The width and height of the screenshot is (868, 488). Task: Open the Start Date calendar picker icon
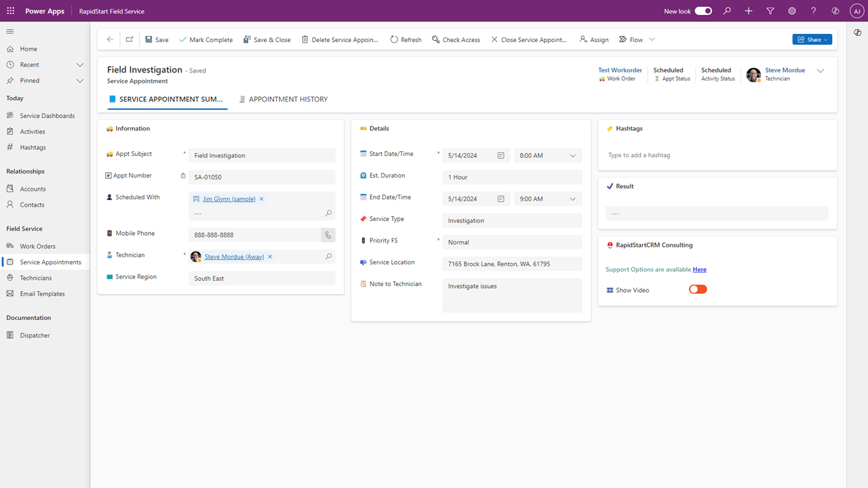click(501, 155)
